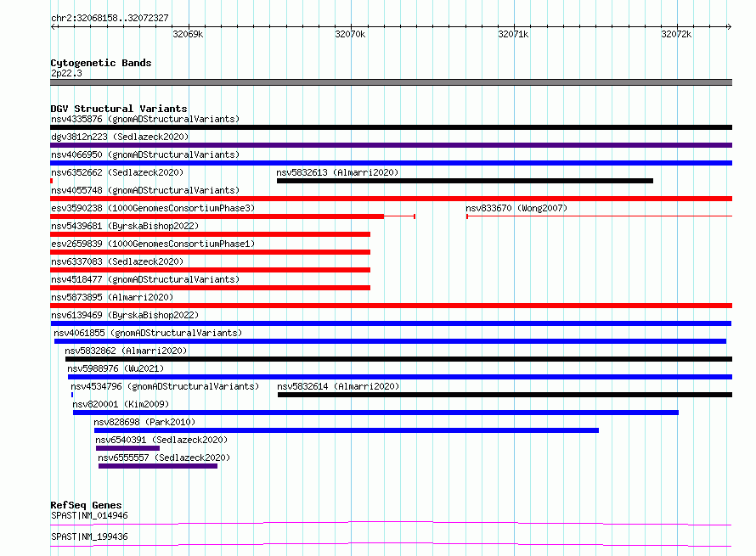Click the grey 2p22.3 band bar
Image resolution: width=756 pixels, height=556 pixels.
coord(391,82)
